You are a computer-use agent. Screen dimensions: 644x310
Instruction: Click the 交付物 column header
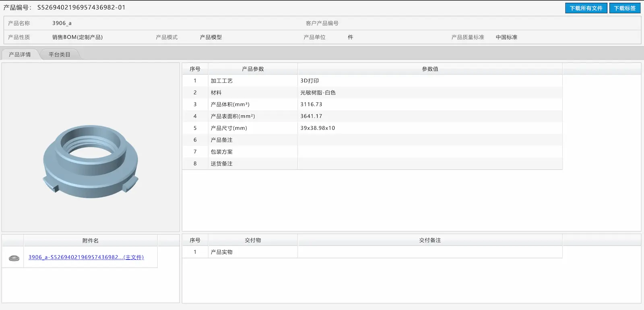[x=253, y=240]
